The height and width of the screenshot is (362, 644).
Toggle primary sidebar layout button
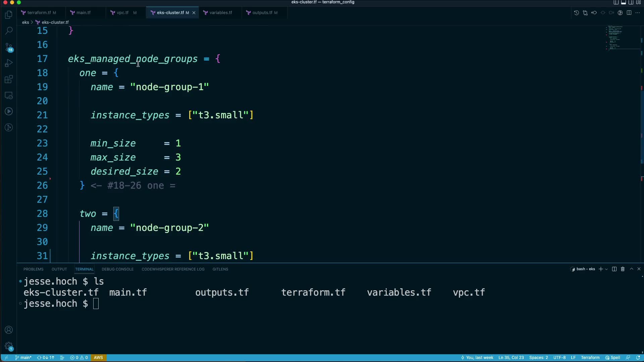(616, 2)
